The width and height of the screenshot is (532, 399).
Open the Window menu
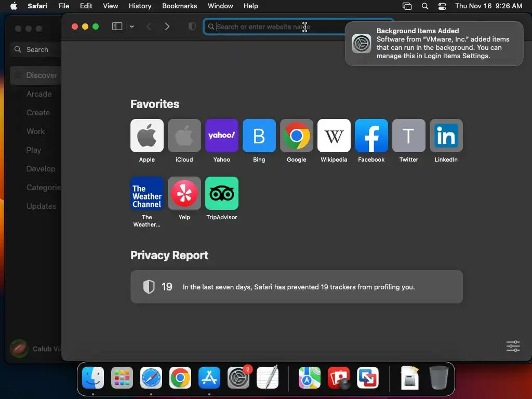[220, 6]
